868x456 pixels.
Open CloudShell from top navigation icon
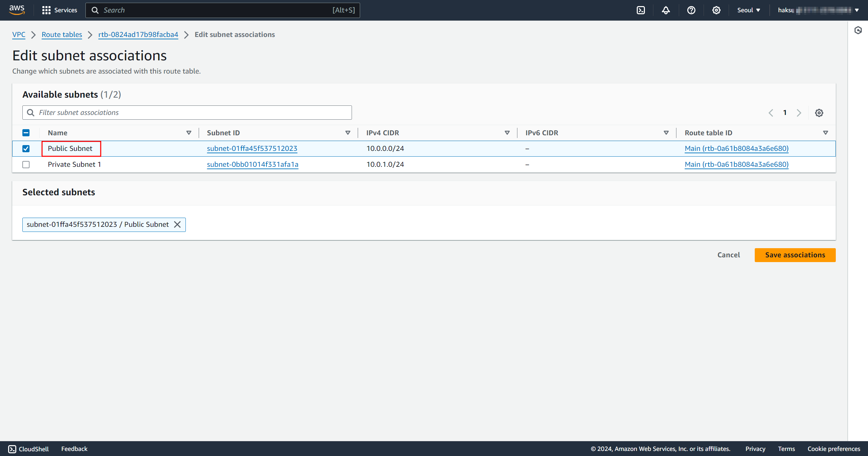pos(641,10)
